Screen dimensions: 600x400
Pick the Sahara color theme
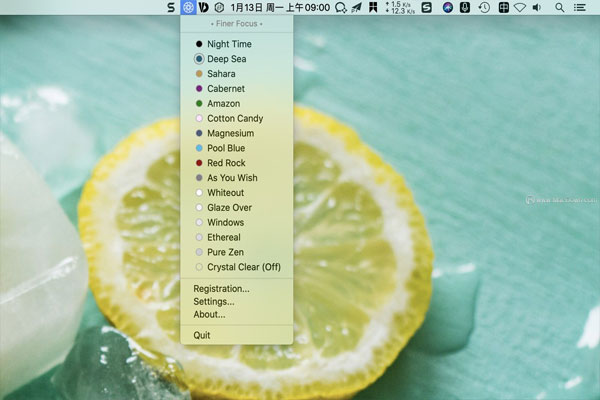point(222,74)
